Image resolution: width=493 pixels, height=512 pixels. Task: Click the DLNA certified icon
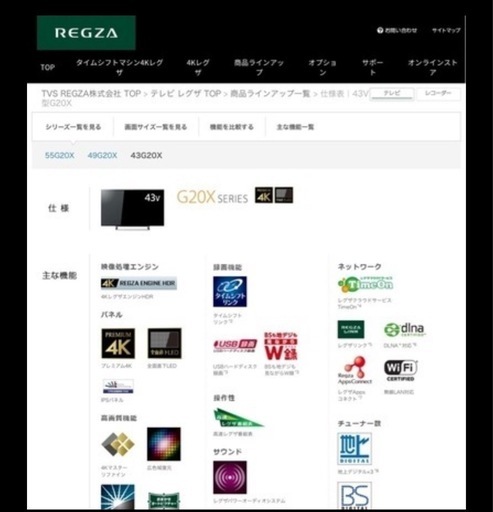click(405, 330)
